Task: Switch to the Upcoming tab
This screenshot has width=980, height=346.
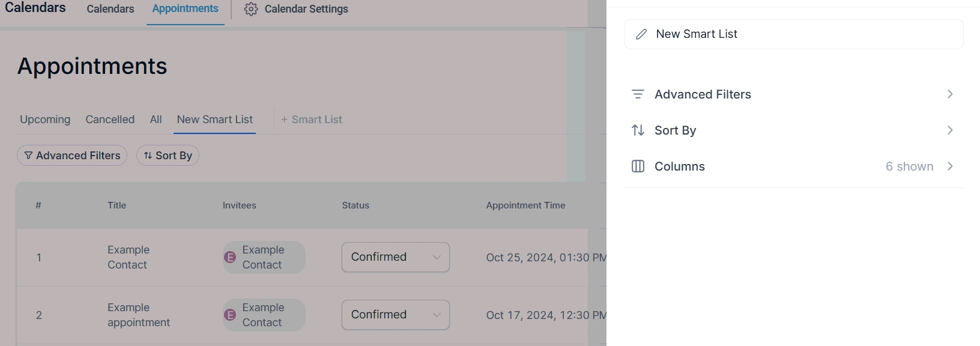Action: click(x=45, y=120)
